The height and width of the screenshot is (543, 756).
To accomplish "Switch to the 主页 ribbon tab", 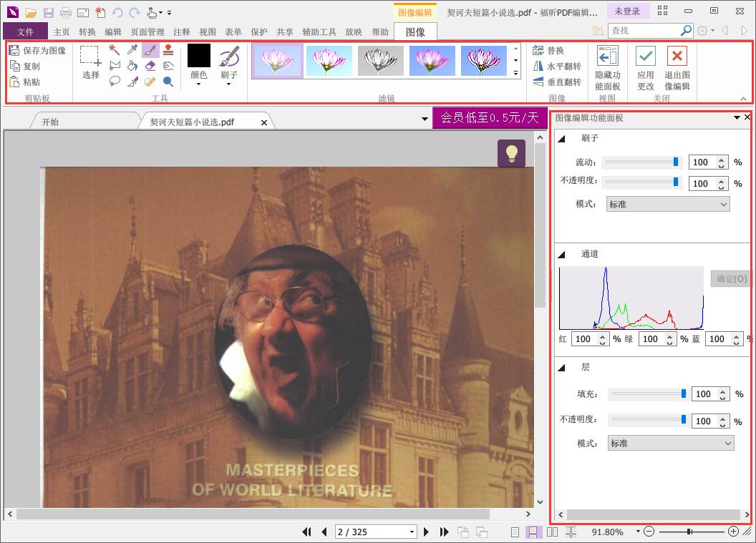I will [62, 31].
